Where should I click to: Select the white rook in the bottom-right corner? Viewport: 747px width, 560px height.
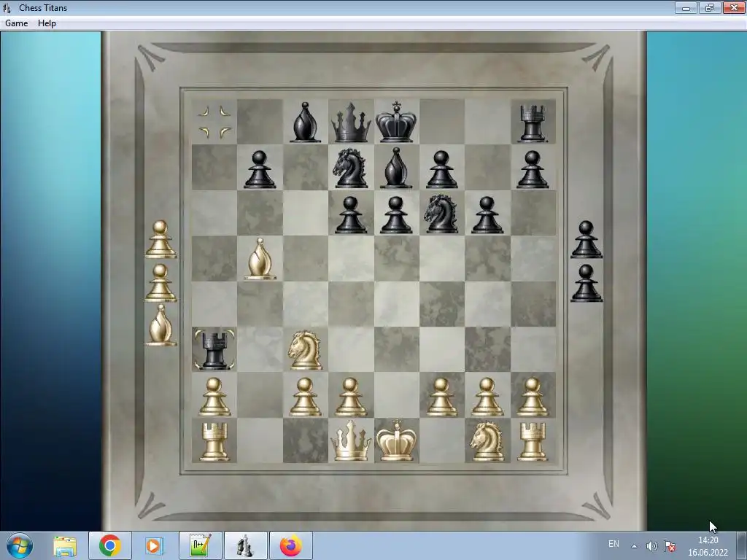point(532,442)
